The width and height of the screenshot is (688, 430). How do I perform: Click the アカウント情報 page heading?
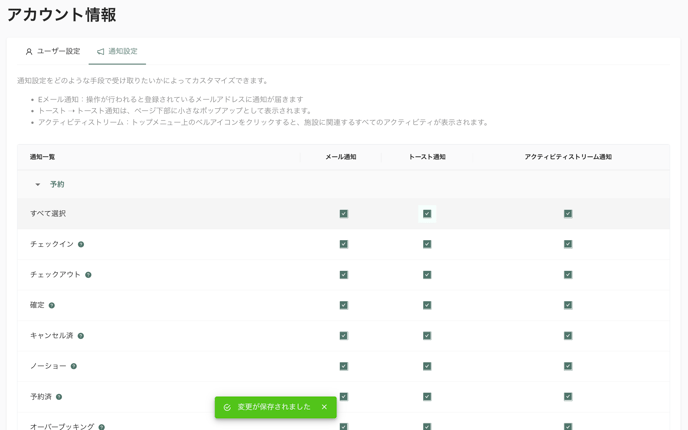pos(62,15)
